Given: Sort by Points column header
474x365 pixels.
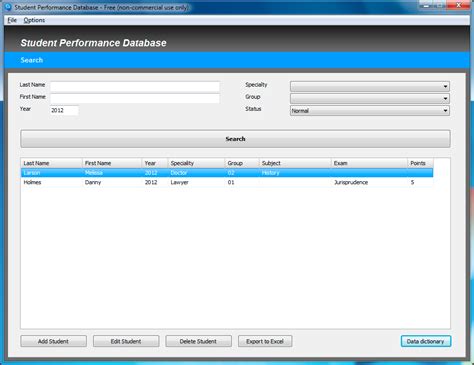Looking at the screenshot, I should coord(420,163).
